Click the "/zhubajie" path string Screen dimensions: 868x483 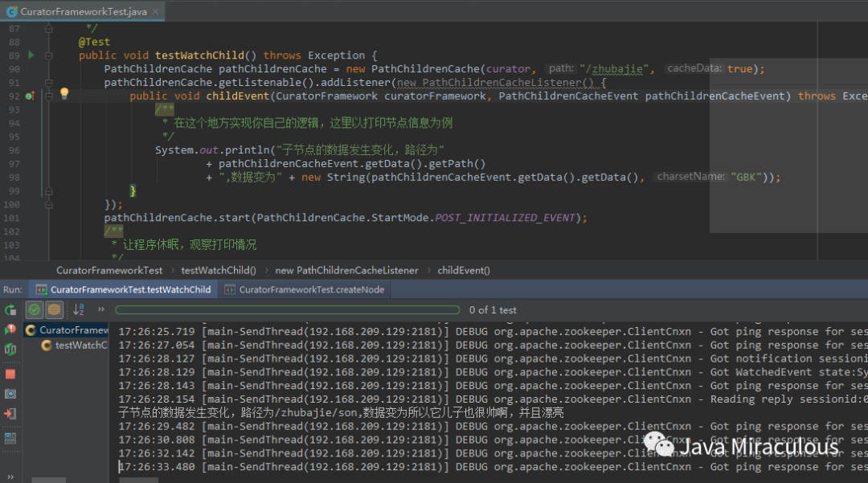[614, 69]
